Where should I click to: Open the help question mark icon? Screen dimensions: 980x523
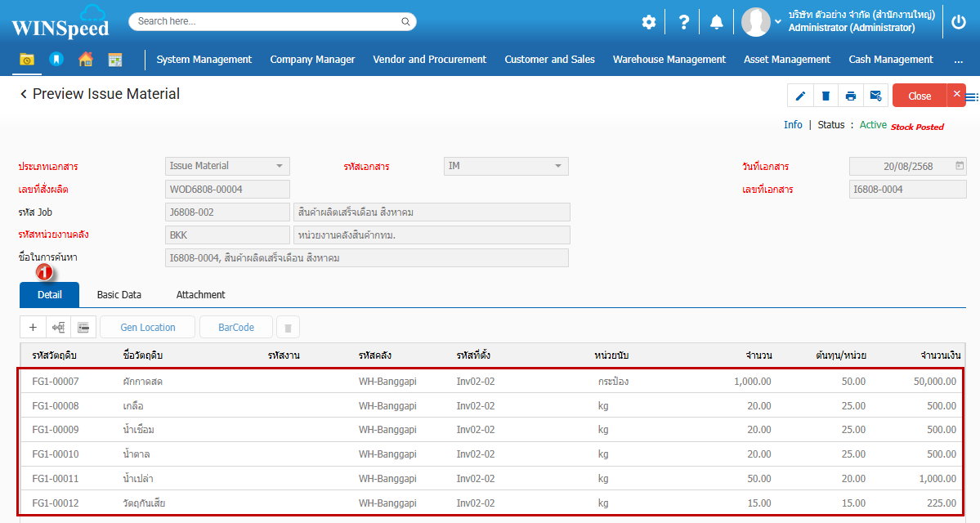(x=684, y=22)
